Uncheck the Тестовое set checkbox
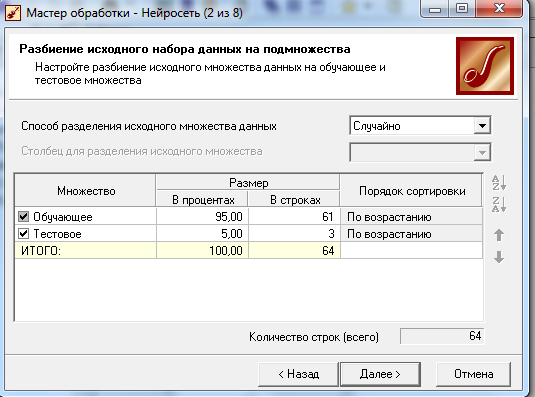This screenshot has width=535, height=397. 23,234
